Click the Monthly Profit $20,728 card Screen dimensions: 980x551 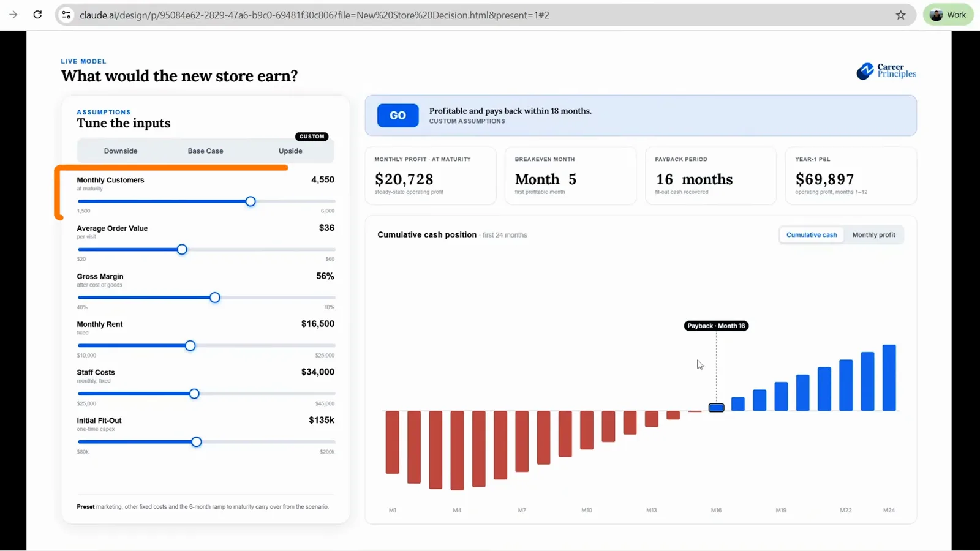431,175
